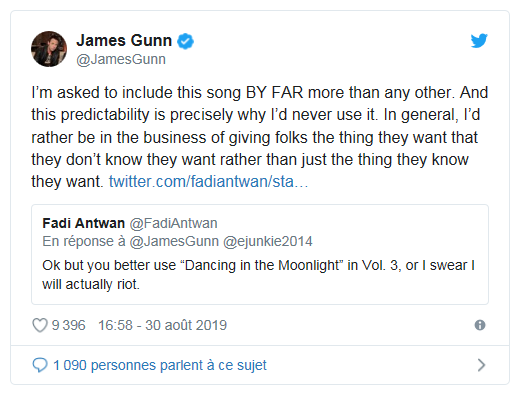Open twitter.com/fadiantwan/sta… link

point(208,182)
